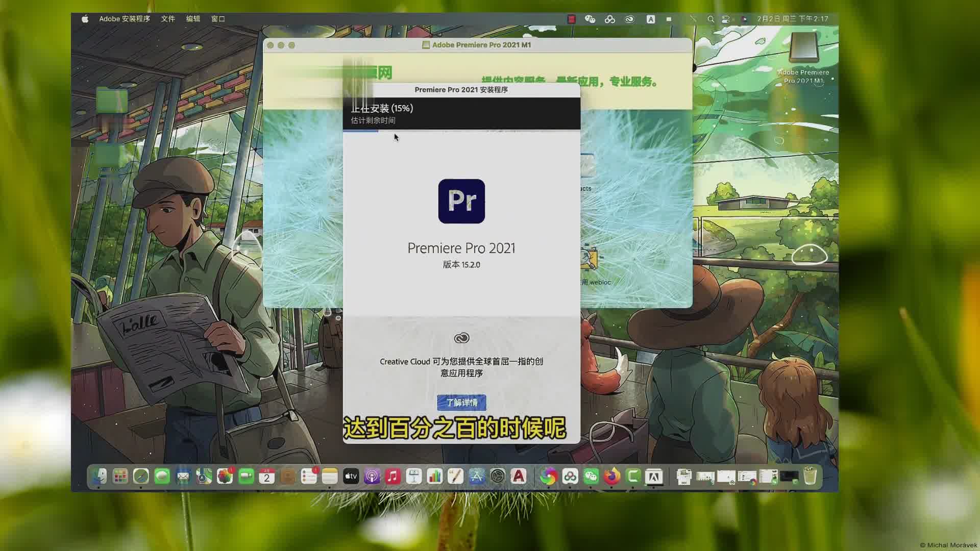Open Podcasts in the Dock
This screenshot has height=551, width=980.
pyautogui.click(x=372, y=477)
